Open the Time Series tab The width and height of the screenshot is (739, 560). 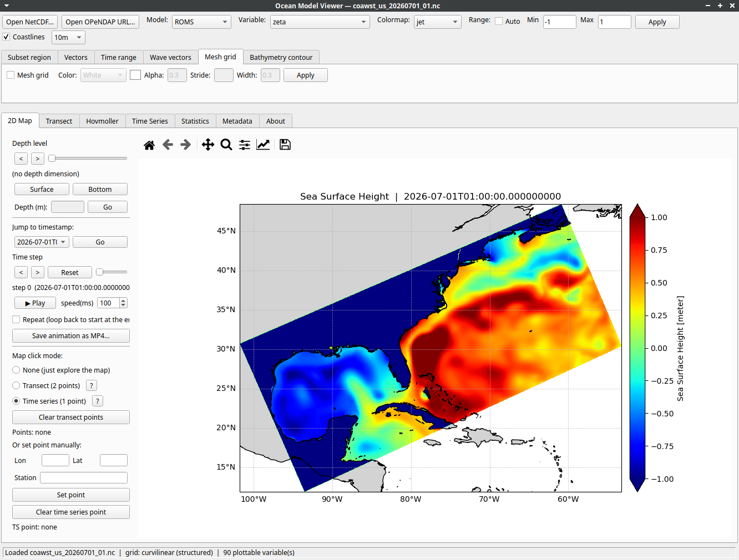(150, 121)
